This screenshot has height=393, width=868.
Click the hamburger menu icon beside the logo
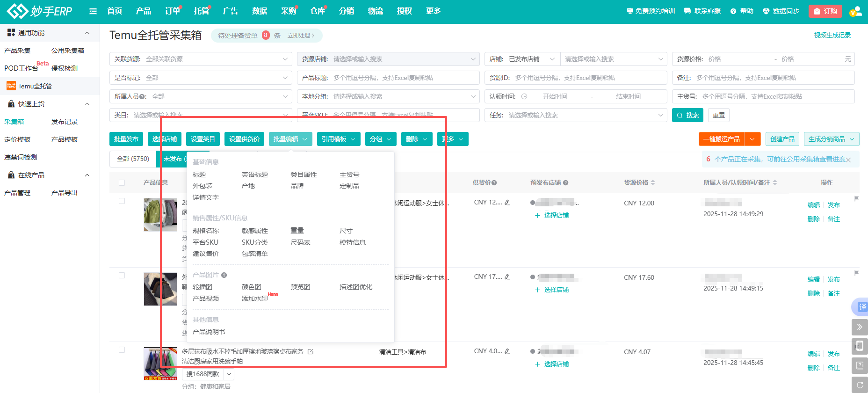coord(93,11)
